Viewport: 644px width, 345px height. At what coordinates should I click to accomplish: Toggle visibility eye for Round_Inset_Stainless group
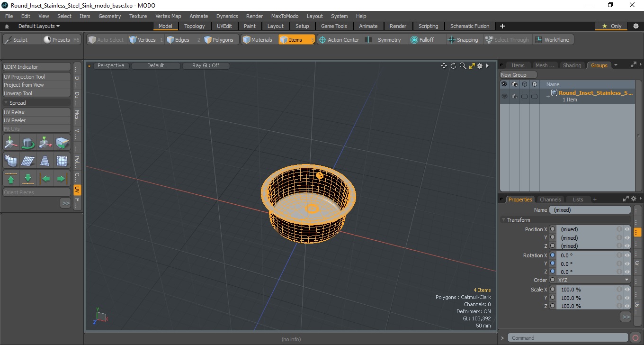pos(504,96)
